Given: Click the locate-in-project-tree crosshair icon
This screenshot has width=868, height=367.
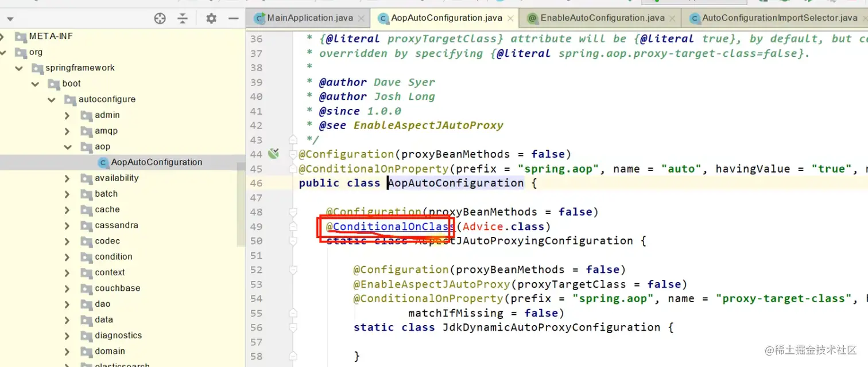Looking at the screenshot, I should coord(160,18).
